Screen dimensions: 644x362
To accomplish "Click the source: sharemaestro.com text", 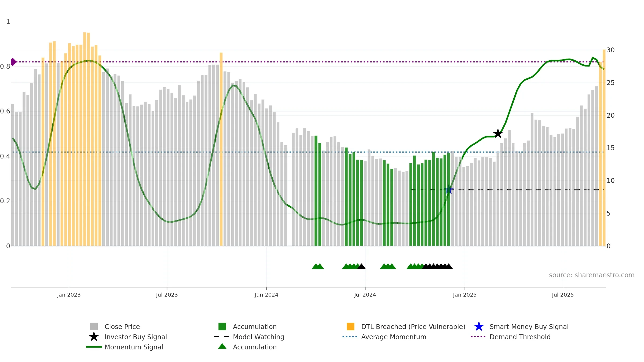I will [x=592, y=275].
